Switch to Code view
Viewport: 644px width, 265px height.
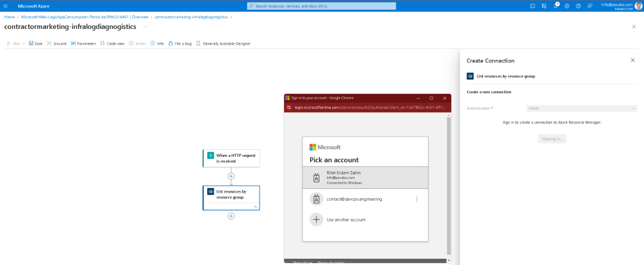112,43
